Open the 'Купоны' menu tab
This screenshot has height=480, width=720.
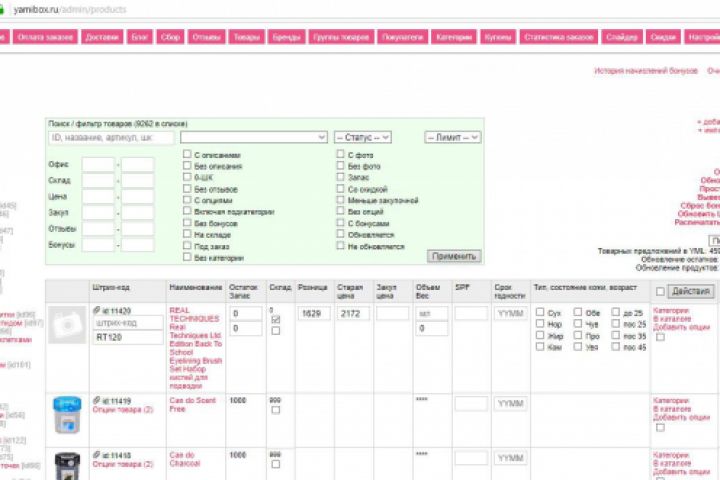point(498,37)
